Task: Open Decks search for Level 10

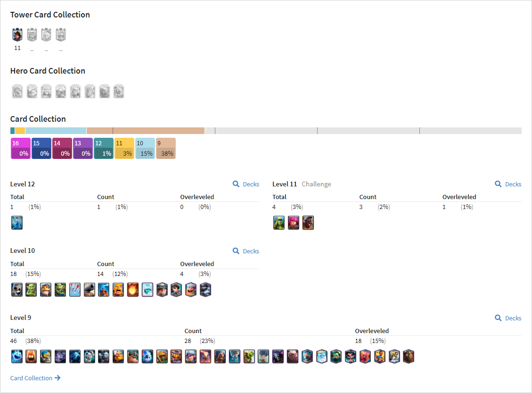Action: point(246,251)
